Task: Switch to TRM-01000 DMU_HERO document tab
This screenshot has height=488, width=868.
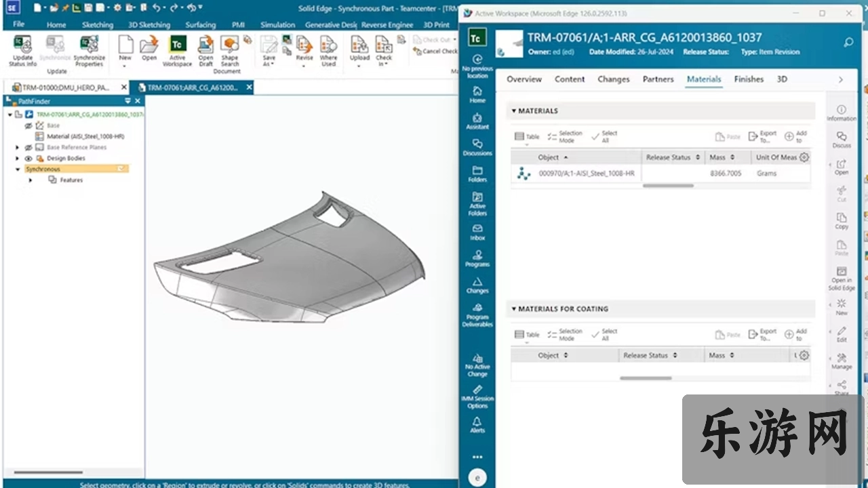Action: (66, 87)
